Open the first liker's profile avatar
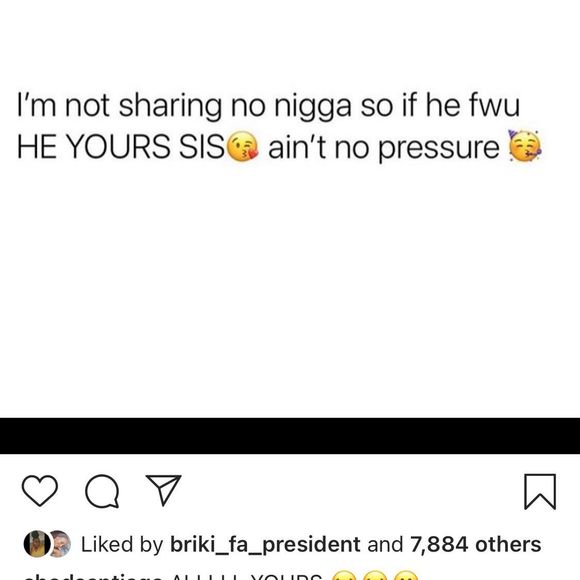 point(37,544)
